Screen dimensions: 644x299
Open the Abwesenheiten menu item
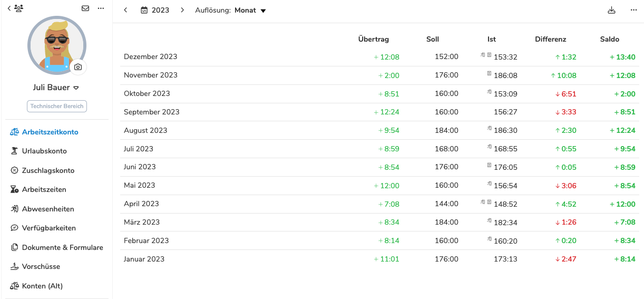[48, 209]
